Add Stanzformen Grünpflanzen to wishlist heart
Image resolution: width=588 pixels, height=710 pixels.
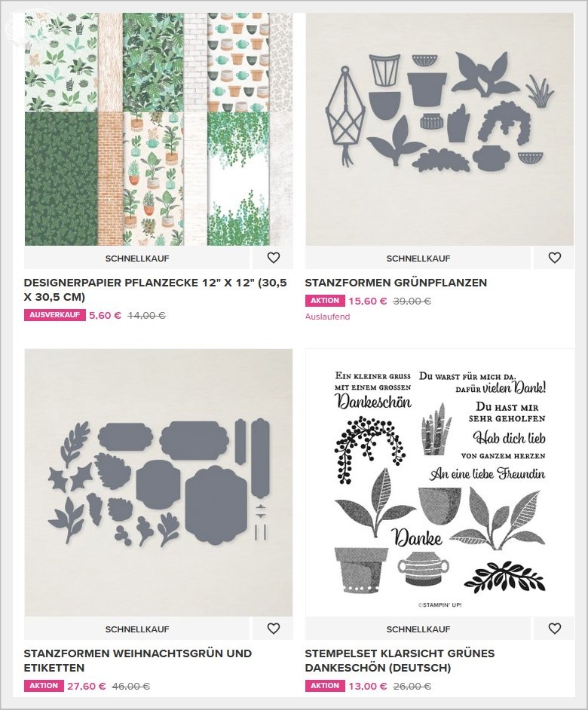[555, 258]
